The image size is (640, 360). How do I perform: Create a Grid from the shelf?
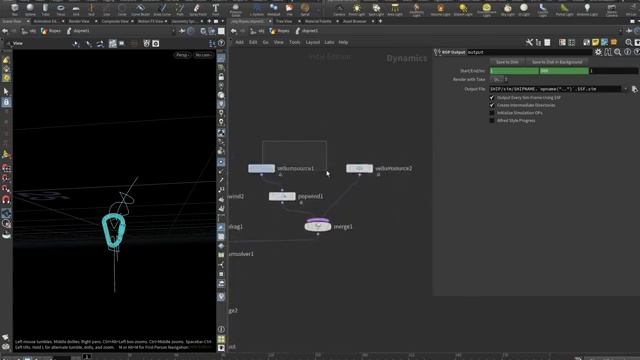(76, 9)
